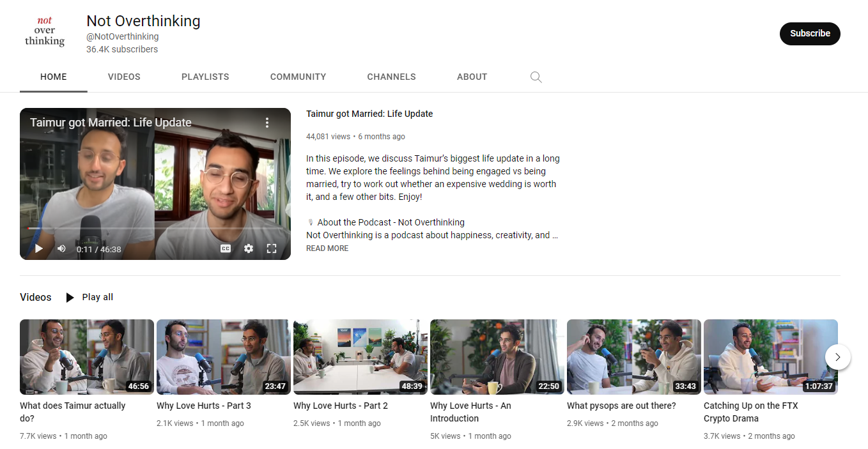
Task: Open the featured video settings gear
Action: (x=249, y=248)
